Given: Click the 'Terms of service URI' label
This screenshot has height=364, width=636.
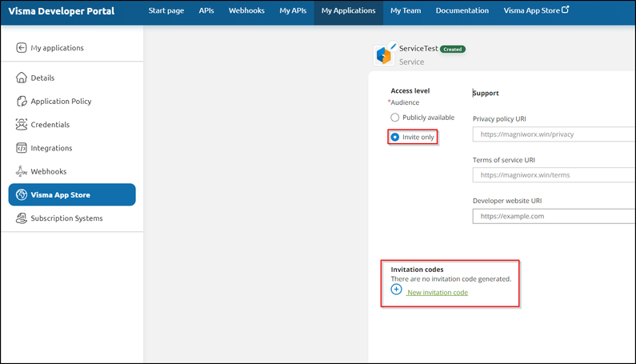Looking at the screenshot, I should pyautogui.click(x=504, y=160).
